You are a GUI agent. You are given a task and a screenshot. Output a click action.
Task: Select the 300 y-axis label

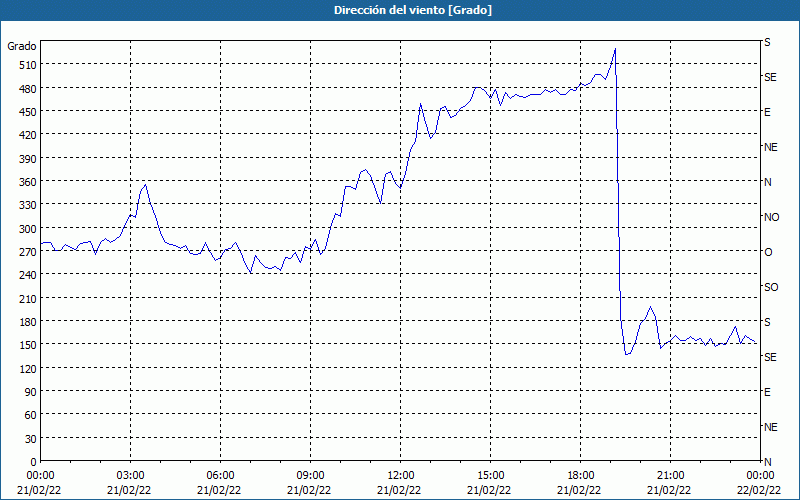click(x=28, y=229)
